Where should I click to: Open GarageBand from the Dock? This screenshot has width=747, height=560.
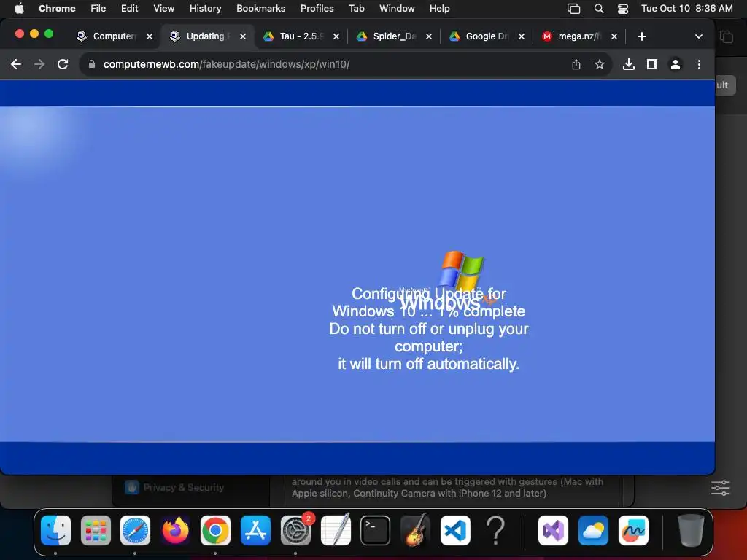415,530
